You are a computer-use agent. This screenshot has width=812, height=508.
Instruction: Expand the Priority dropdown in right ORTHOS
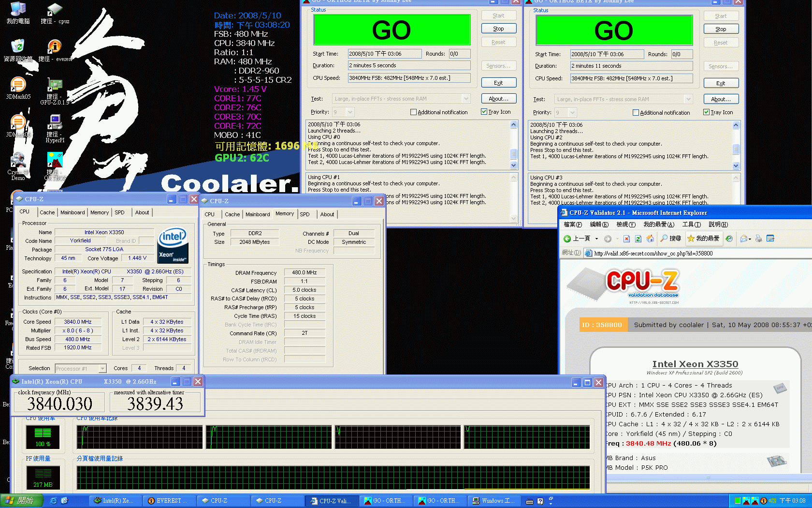point(572,112)
